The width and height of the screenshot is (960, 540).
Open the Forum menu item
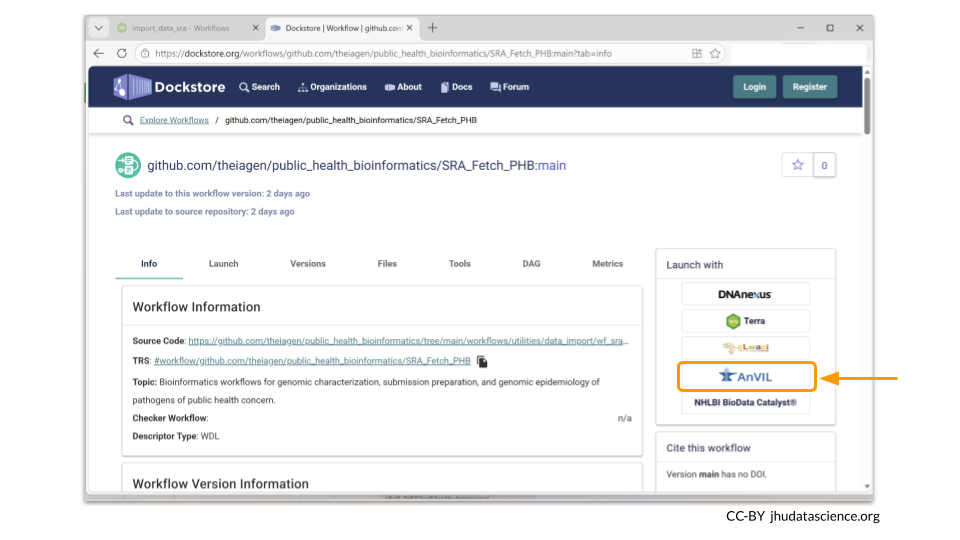click(x=509, y=87)
